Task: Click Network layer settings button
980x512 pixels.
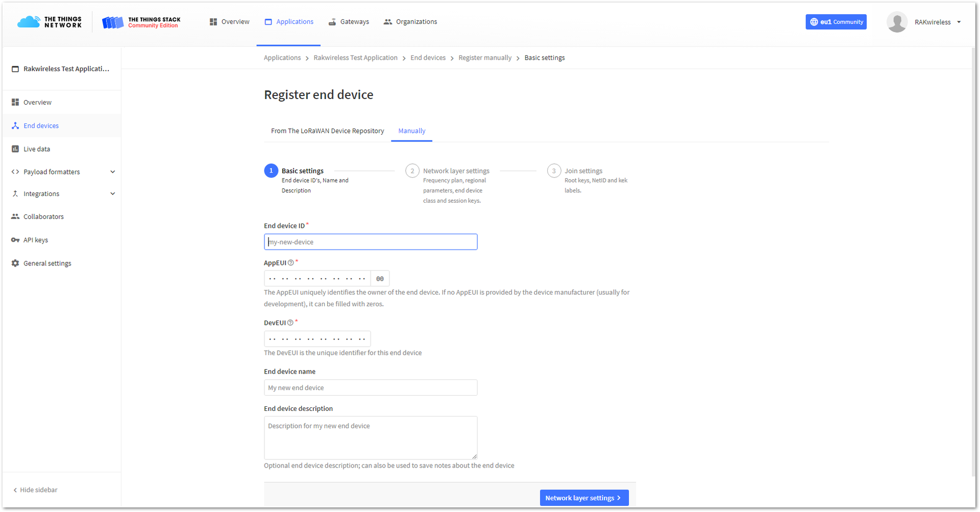Action: (x=584, y=498)
